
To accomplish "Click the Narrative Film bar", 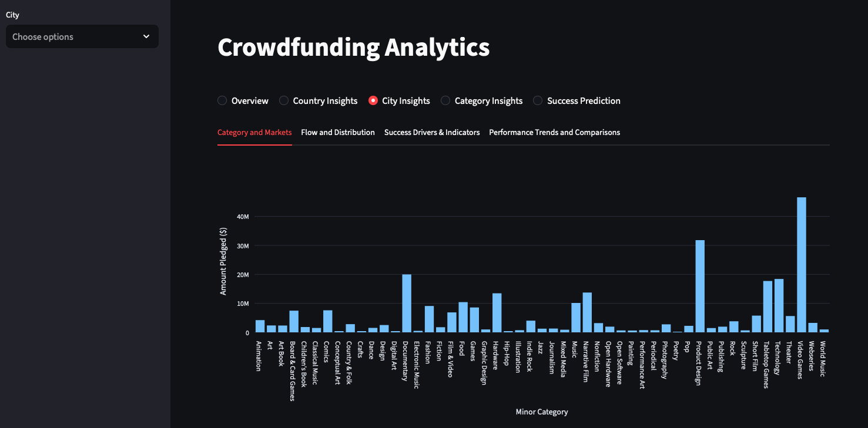I will [587, 312].
